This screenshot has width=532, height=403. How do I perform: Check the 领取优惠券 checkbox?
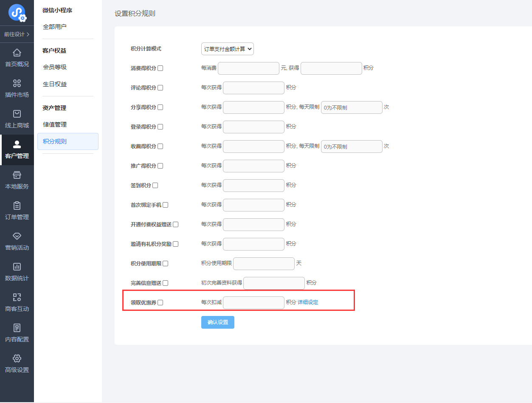point(160,303)
